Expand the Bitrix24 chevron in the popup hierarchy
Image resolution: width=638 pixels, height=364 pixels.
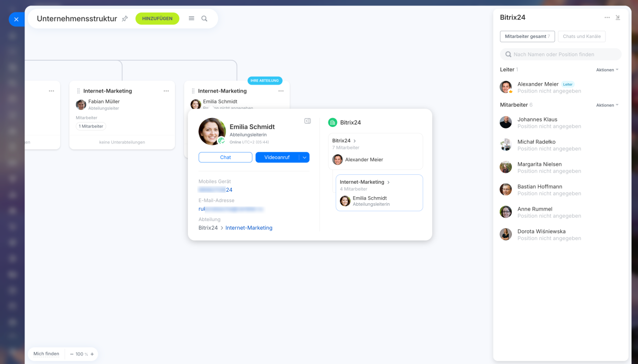pyautogui.click(x=354, y=141)
